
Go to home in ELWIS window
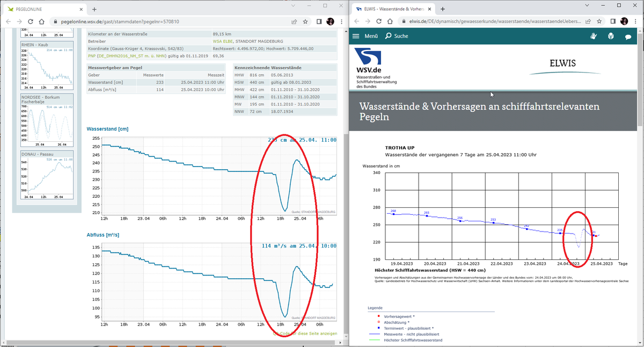click(x=390, y=21)
